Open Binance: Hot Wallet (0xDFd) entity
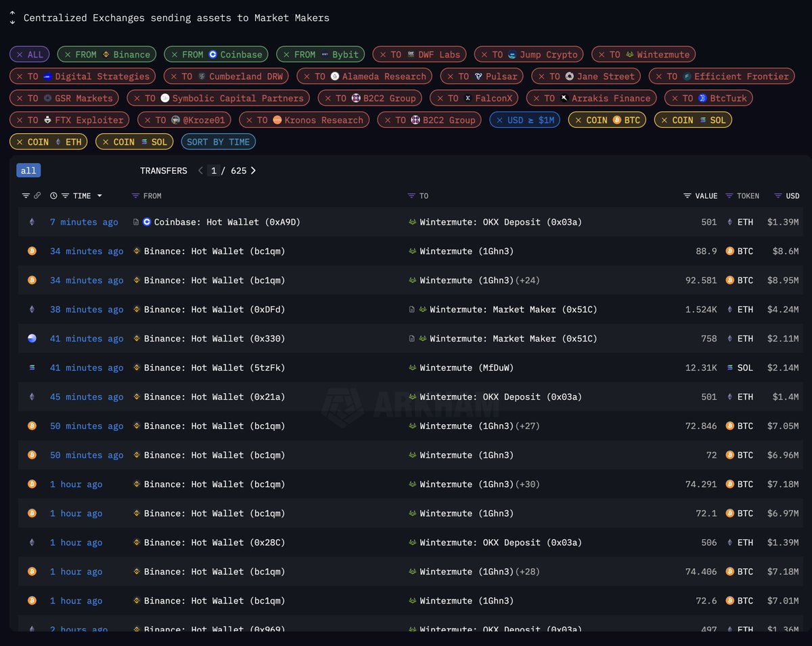This screenshot has width=812, height=646. pyautogui.click(x=215, y=309)
